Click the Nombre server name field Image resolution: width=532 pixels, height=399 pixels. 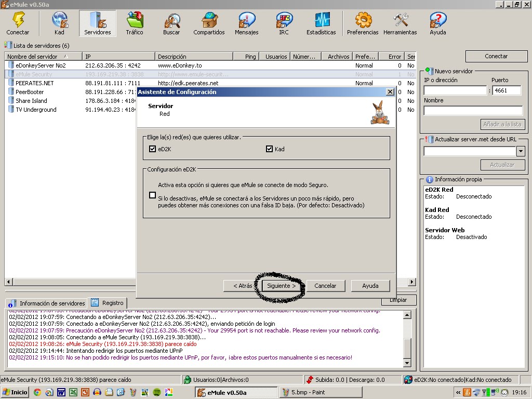(x=473, y=110)
